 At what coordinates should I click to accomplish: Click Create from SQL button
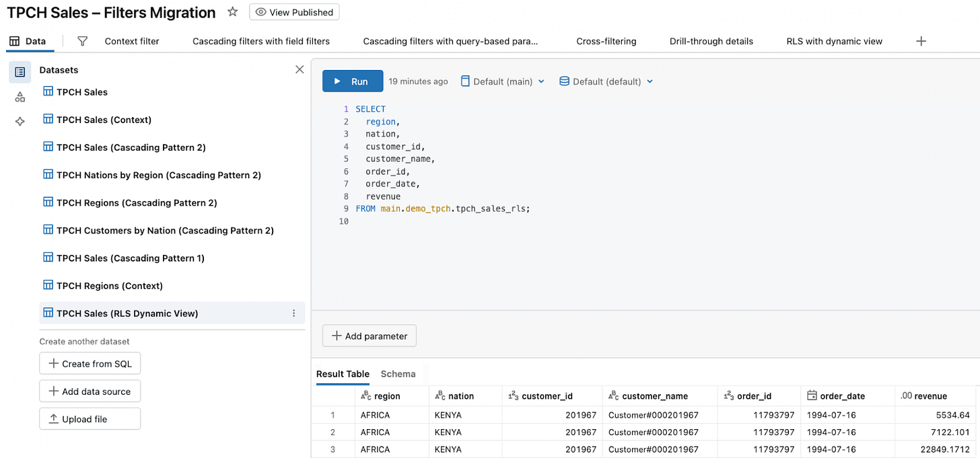point(90,364)
